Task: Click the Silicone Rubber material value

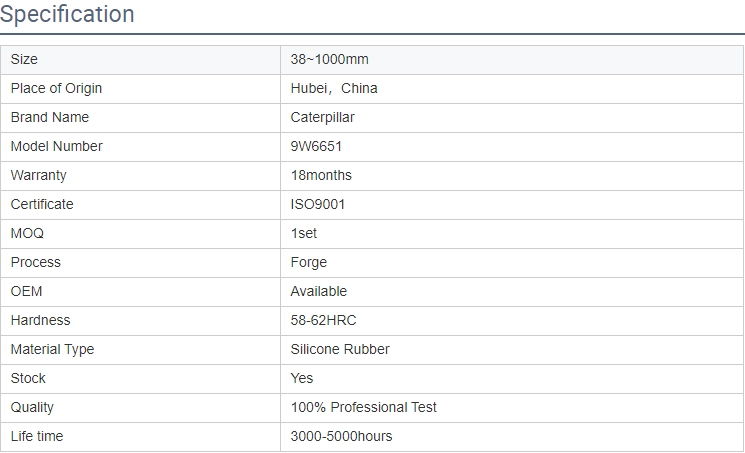Action: point(340,349)
